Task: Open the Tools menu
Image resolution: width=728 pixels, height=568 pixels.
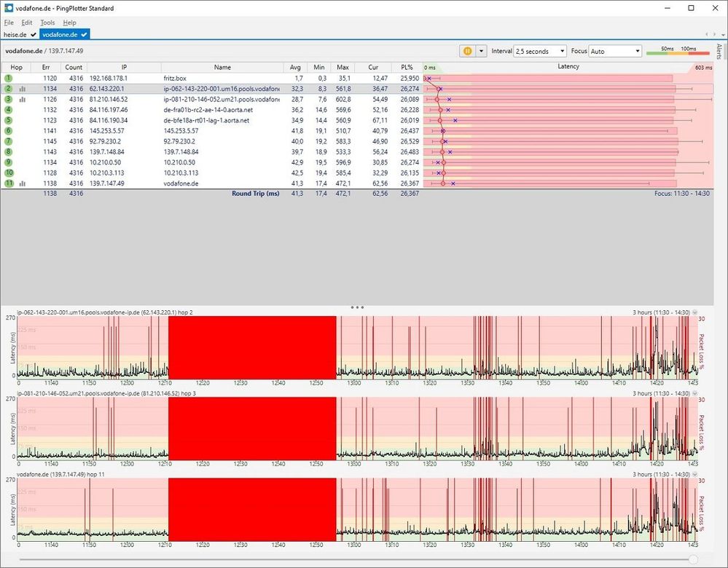Action: [x=47, y=23]
